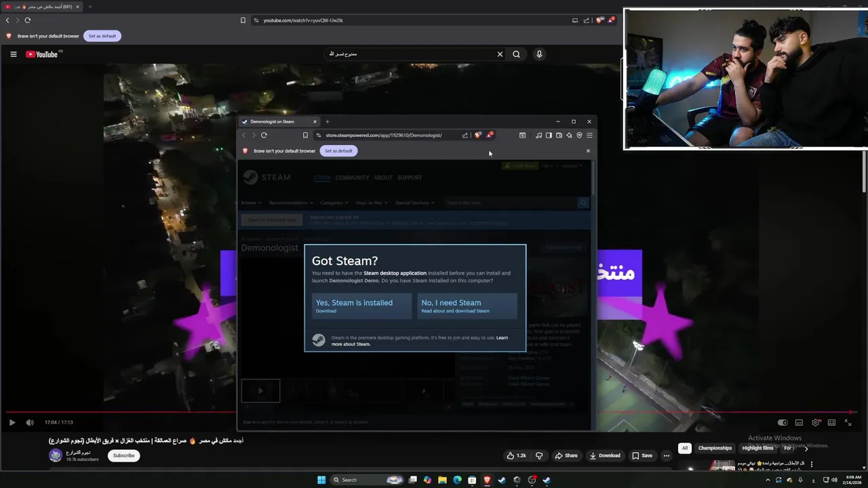Open Brave Wallet in Steam window
This screenshot has height=488, width=868.
[559, 135]
